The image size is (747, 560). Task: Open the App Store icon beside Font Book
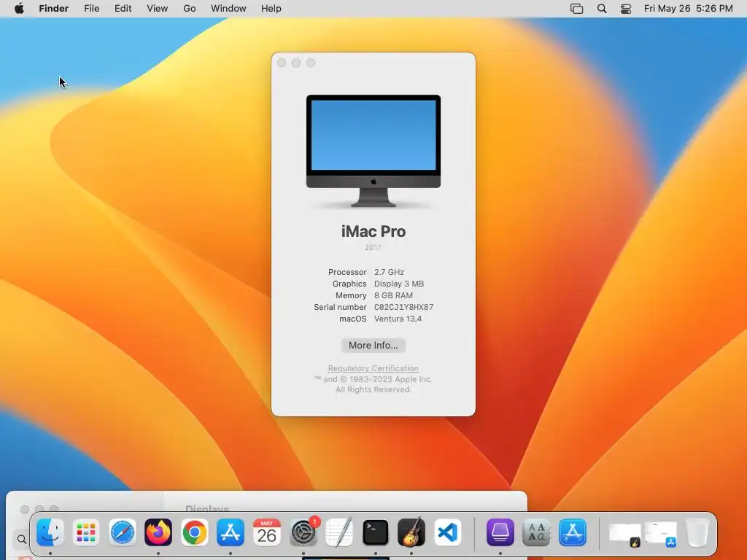pyautogui.click(x=573, y=532)
